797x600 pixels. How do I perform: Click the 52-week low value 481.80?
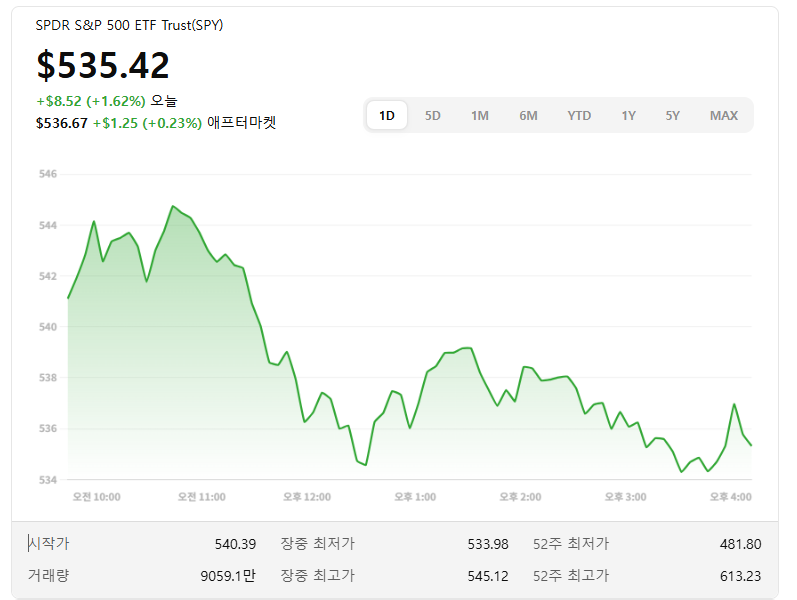tap(741, 544)
